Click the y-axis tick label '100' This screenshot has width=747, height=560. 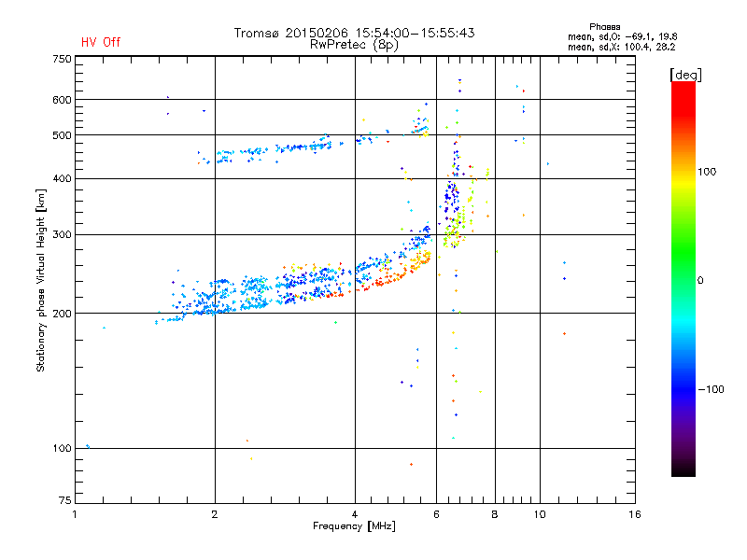63,449
